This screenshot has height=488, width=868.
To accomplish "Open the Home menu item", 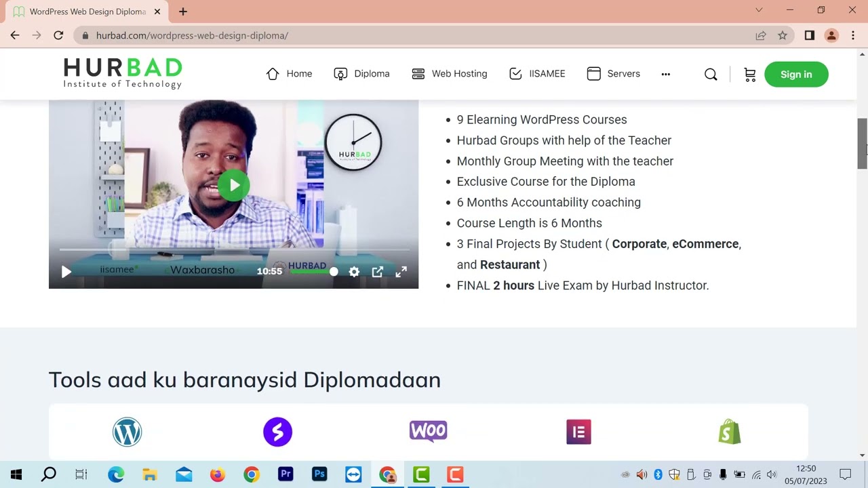I will pyautogui.click(x=289, y=74).
